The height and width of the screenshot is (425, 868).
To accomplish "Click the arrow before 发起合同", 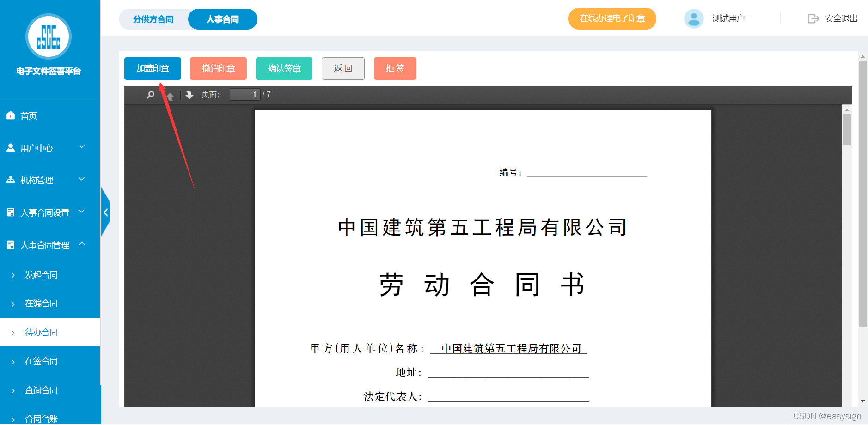I will pyautogui.click(x=13, y=275).
